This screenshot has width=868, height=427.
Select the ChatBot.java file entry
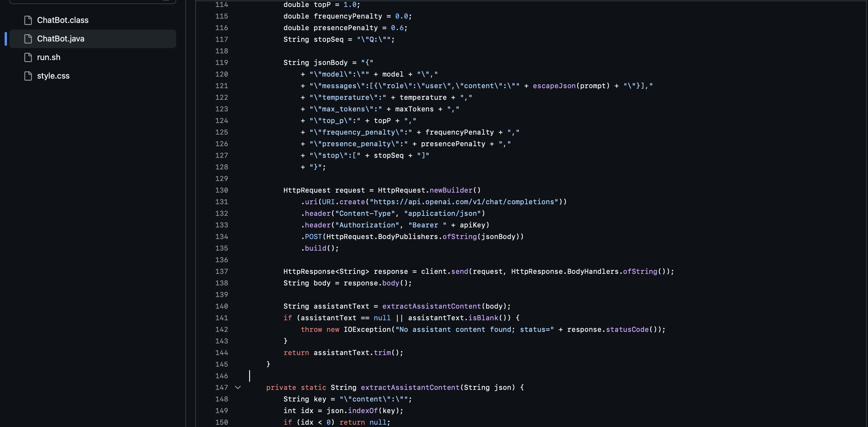click(x=61, y=39)
